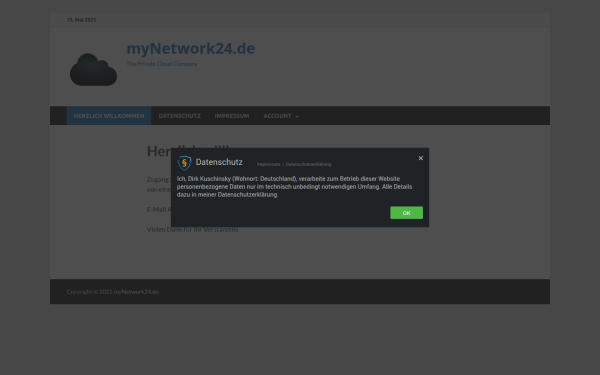Click the date text 19. Mai 2025
This screenshot has width=600, height=375.
click(x=81, y=20)
